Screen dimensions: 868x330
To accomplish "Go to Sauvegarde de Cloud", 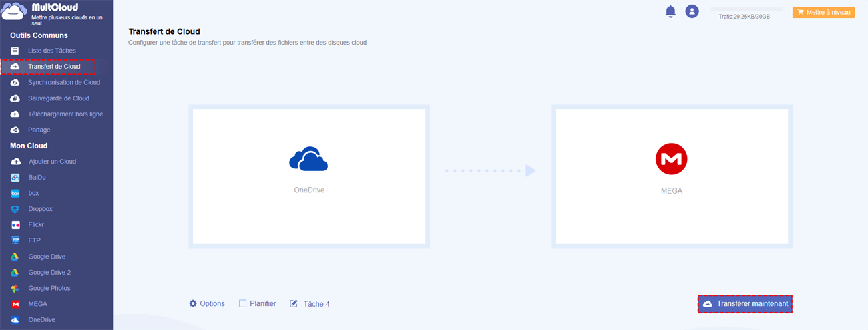I will 59,98.
